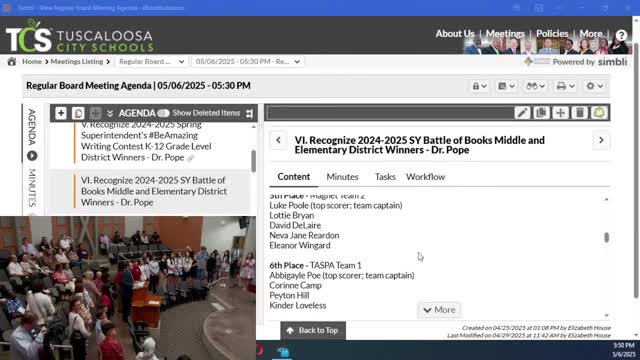Switch to the vertical AGENDA side tab
Screen dimensions: 640x360
tap(32, 127)
